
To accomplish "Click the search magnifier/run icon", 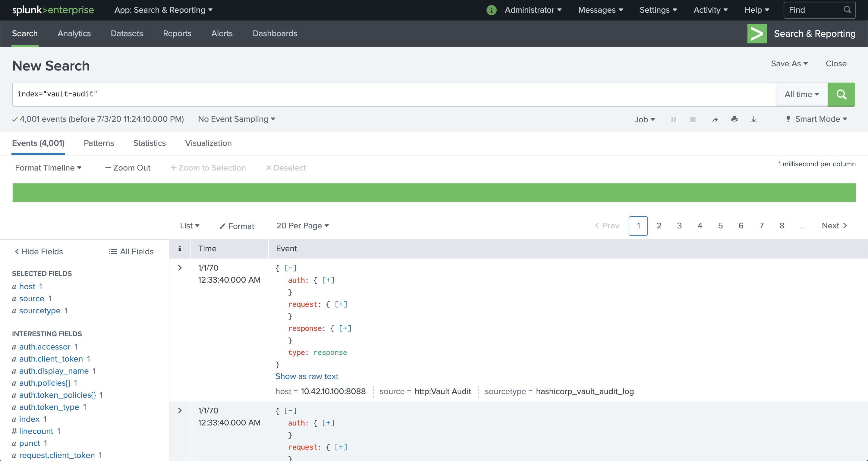I will (x=841, y=94).
